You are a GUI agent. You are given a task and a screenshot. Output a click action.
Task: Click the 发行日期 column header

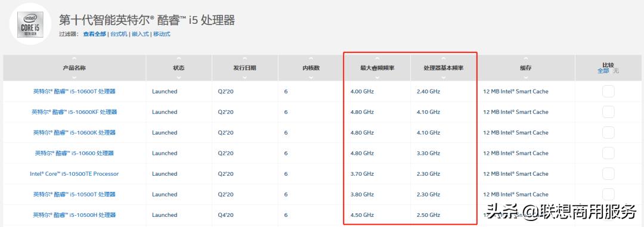(245, 68)
